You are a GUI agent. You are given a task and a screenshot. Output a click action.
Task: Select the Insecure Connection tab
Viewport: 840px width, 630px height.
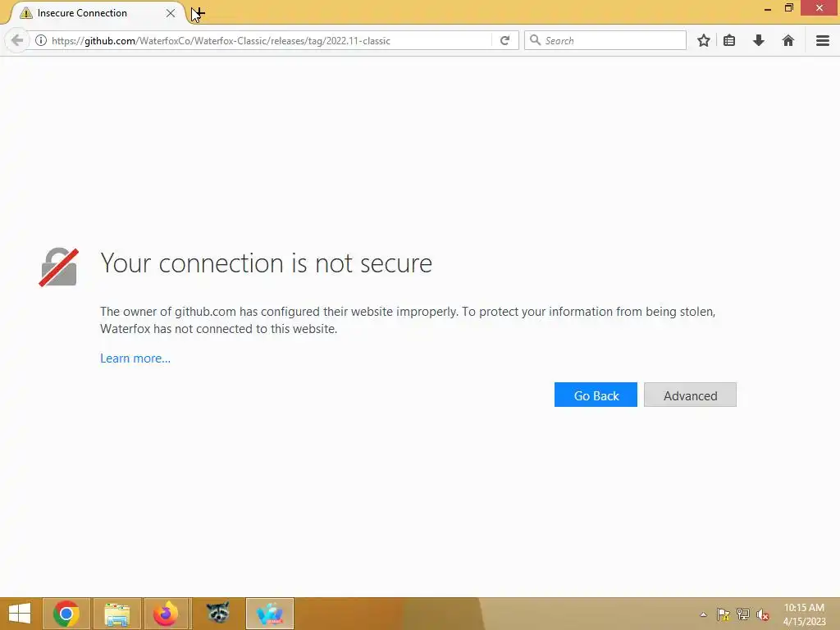(97, 13)
